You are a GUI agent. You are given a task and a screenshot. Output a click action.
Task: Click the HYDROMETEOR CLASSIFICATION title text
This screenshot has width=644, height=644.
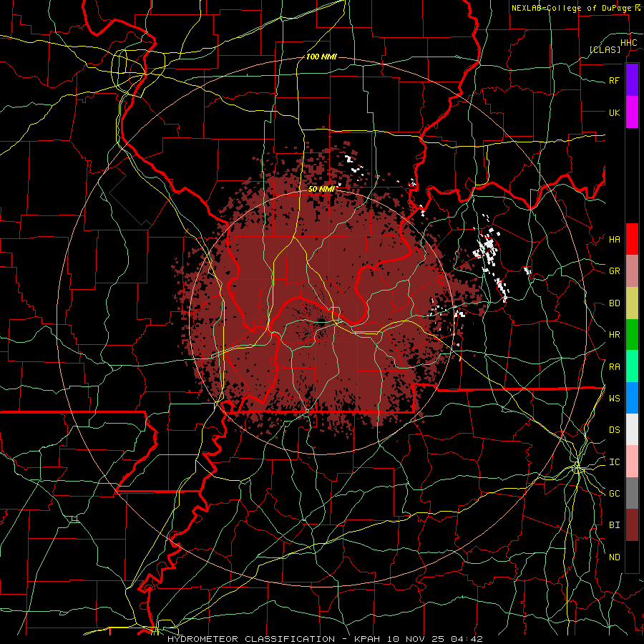250,639
